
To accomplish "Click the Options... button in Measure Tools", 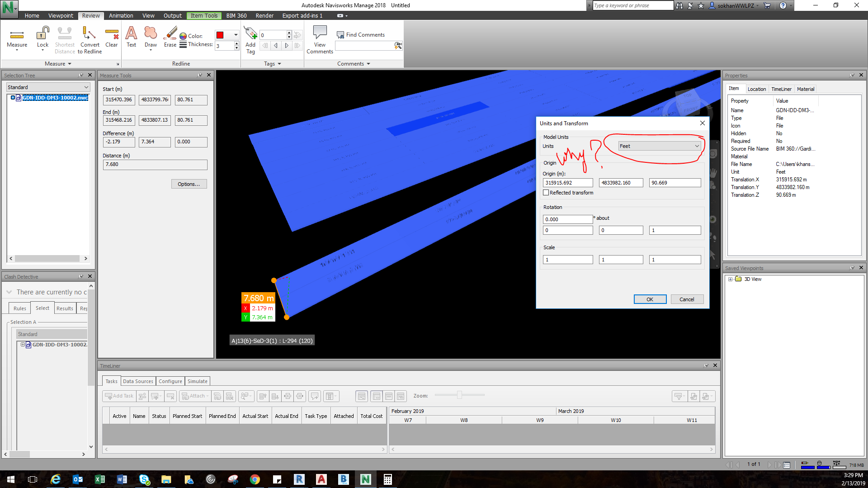I will click(189, 184).
